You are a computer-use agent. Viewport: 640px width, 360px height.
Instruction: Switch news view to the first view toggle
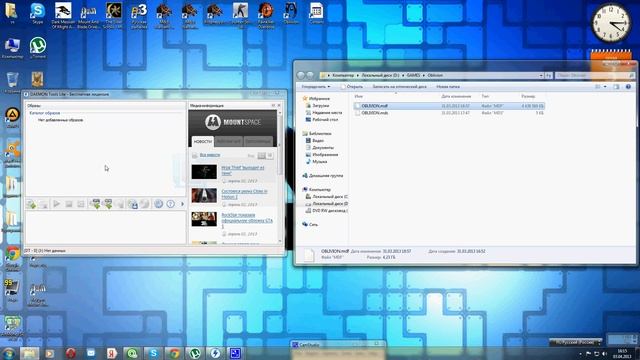(x=262, y=156)
